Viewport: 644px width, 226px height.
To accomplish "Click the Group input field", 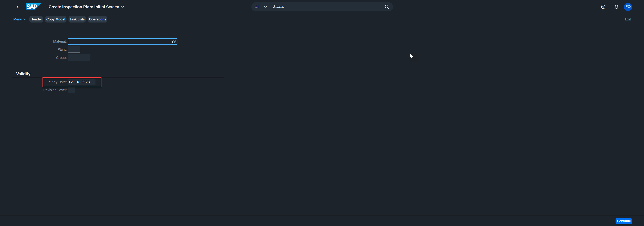I will click(79, 58).
